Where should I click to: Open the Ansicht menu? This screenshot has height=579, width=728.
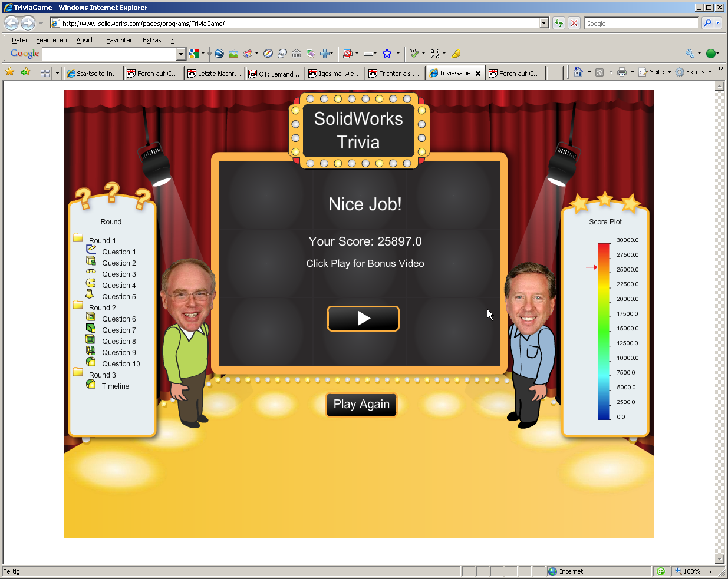click(87, 40)
